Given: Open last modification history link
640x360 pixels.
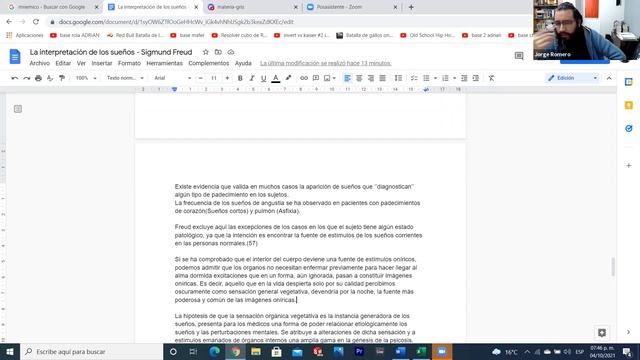Looking at the screenshot, I should click(x=326, y=63).
